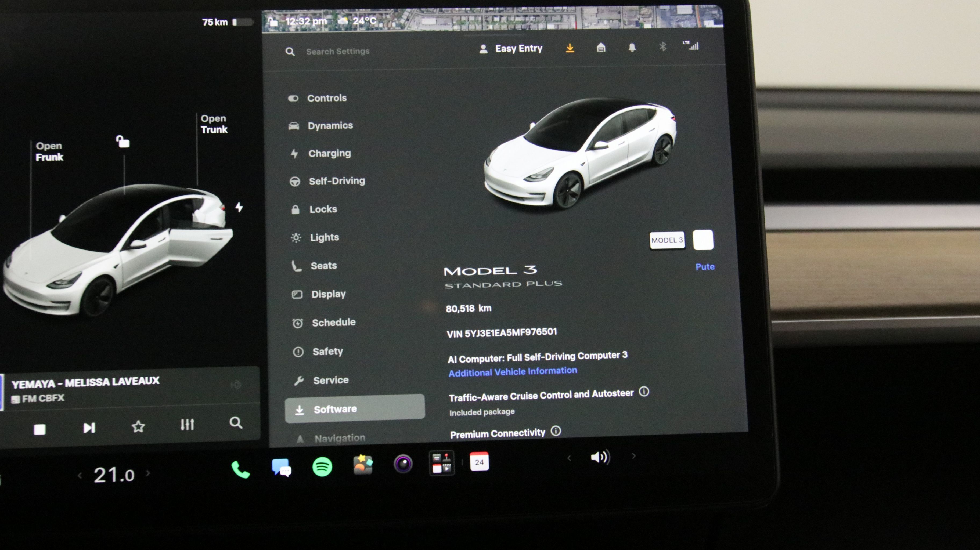Tap the blue Pute car name
Screen dimensions: 980x550
click(x=705, y=267)
